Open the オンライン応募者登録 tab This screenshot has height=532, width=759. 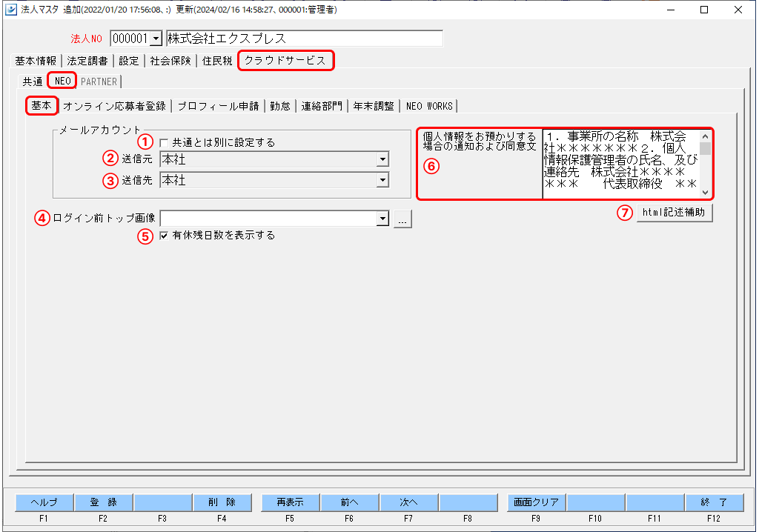115,107
